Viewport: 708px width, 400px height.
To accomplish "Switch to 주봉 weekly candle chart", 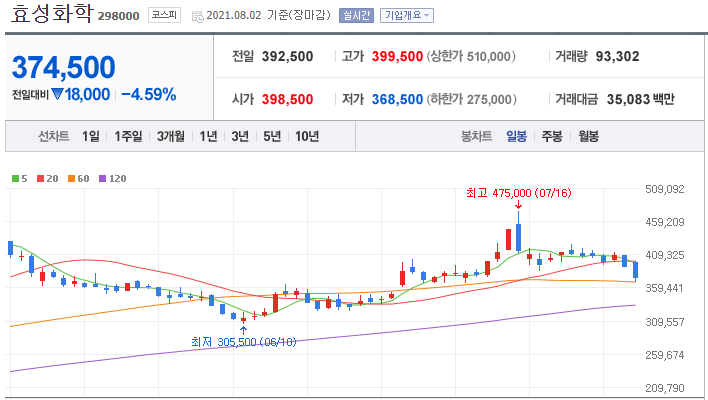I will point(552,136).
